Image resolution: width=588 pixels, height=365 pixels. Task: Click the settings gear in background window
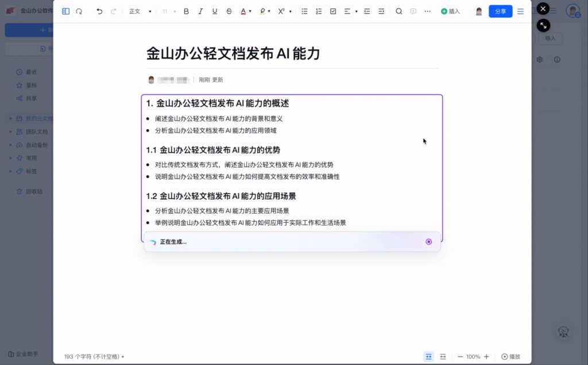click(x=540, y=60)
